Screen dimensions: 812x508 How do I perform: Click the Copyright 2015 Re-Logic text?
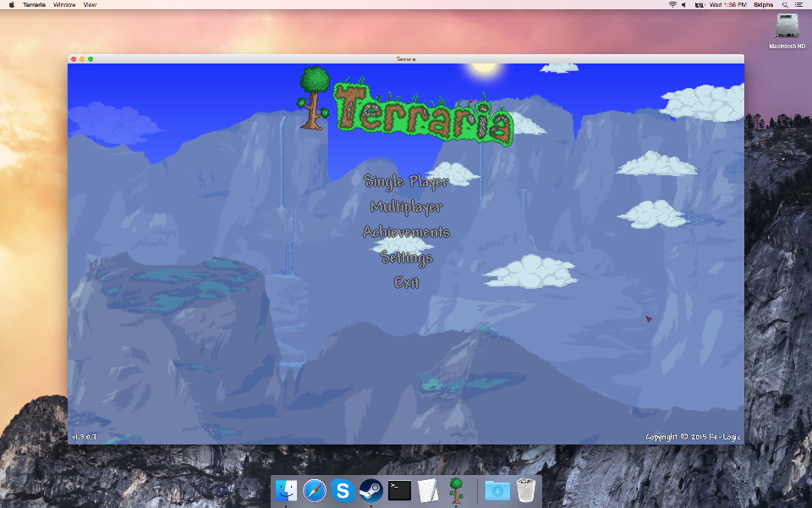[x=693, y=437]
